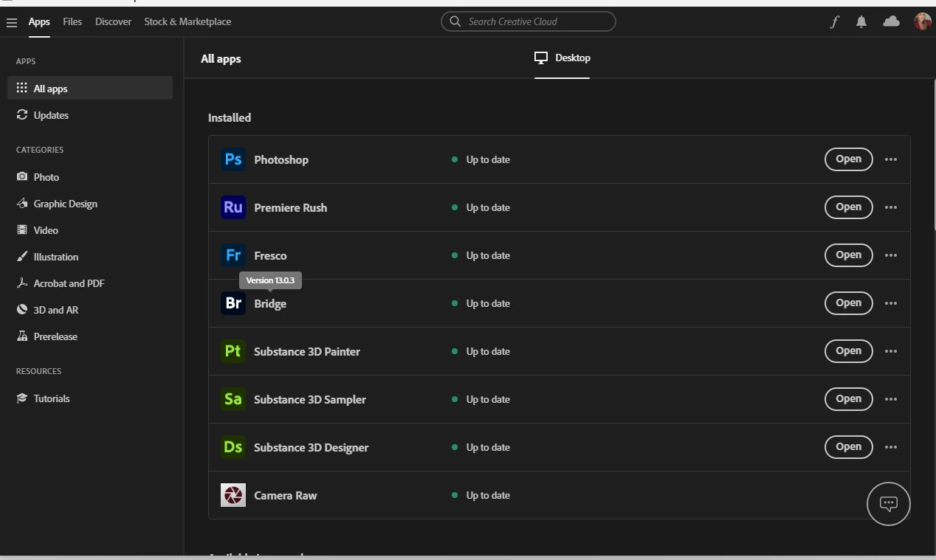
Task: Click the Search Creative Cloud field
Action: pyautogui.click(x=529, y=21)
